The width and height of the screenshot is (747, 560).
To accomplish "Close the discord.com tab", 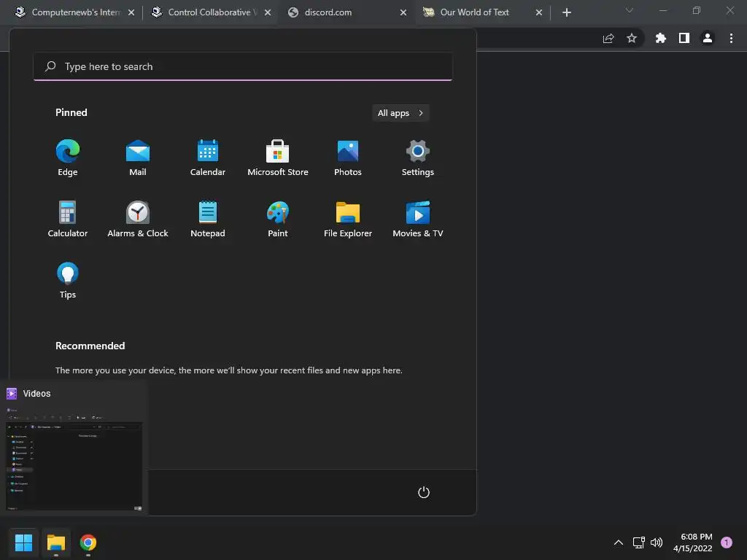I will point(403,12).
